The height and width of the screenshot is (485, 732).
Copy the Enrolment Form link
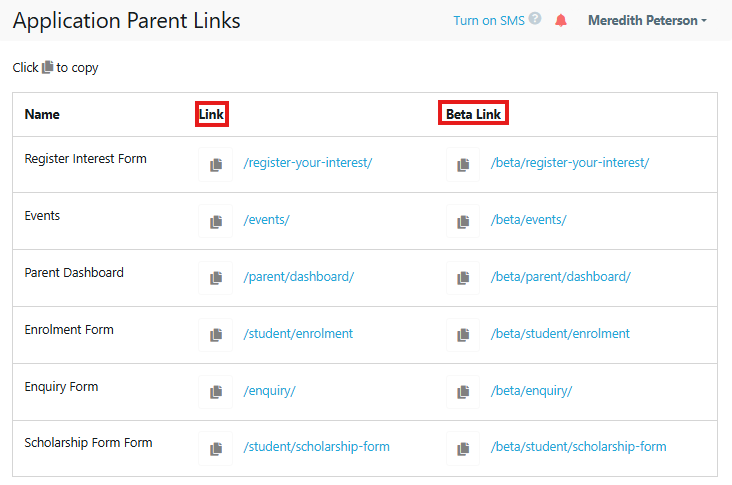click(x=215, y=335)
